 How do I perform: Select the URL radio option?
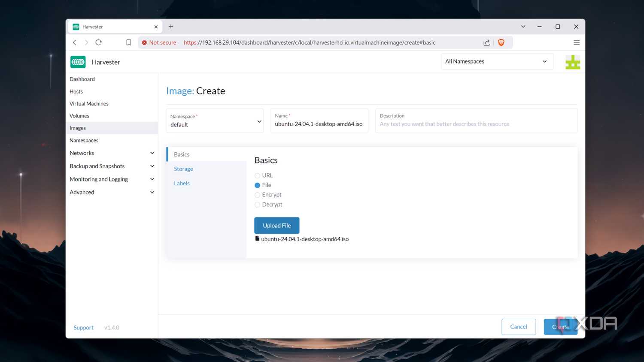[x=257, y=175]
